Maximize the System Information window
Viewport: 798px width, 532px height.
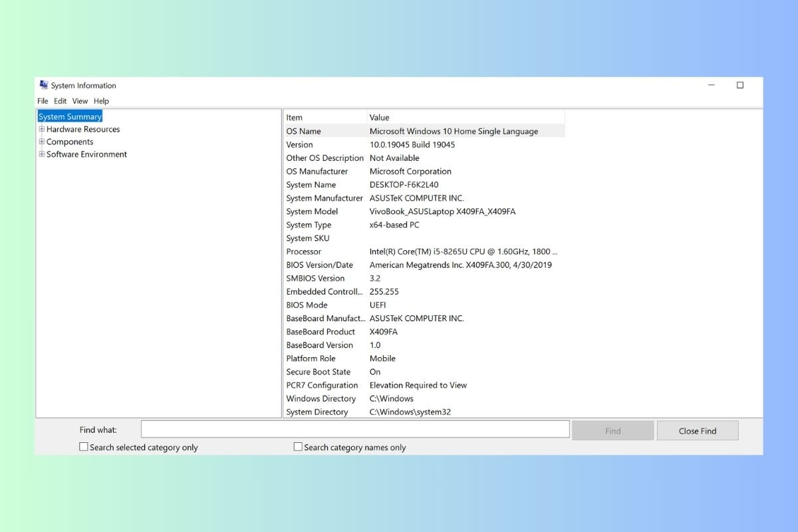pos(740,85)
